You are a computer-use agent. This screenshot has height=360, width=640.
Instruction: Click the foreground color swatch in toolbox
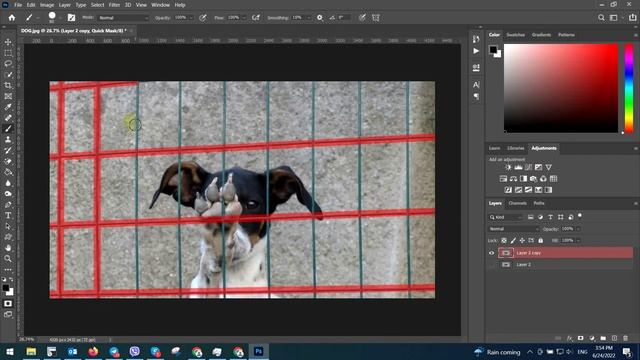(6, 288)
